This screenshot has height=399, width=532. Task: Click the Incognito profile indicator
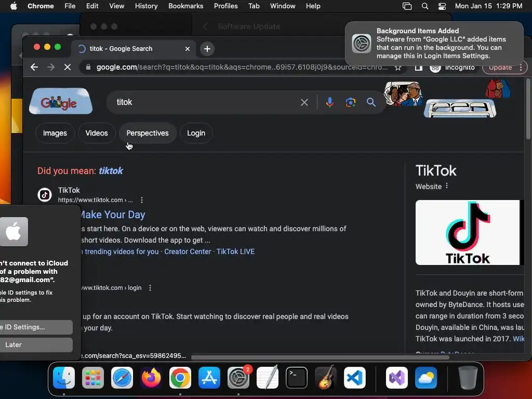pyautogui.click(x=453, y=68)
